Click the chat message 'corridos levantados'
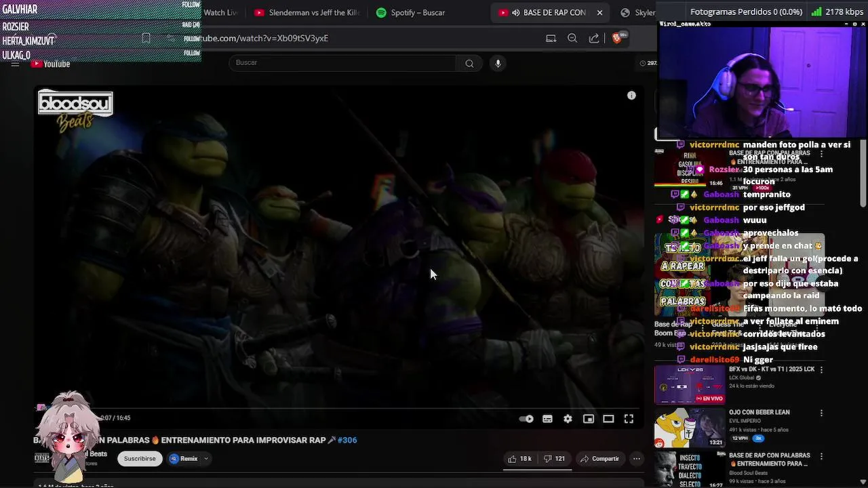The image size is (868, 488). point(784,334)
